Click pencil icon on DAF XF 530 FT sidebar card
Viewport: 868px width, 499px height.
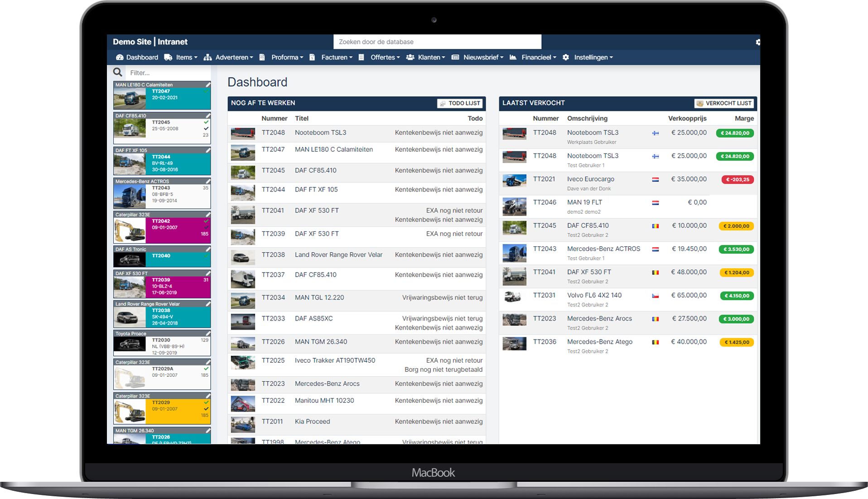pyautogui.click(x=208, y=273)
